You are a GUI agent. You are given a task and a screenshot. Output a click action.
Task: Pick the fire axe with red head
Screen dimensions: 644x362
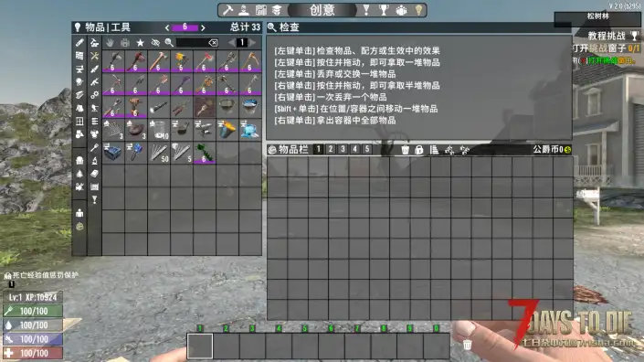click(205, 61)
